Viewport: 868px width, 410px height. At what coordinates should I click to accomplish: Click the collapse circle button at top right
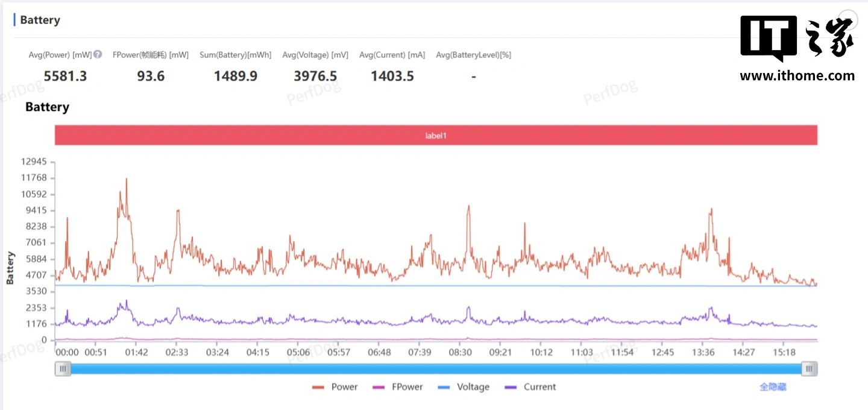pos(848,18)
